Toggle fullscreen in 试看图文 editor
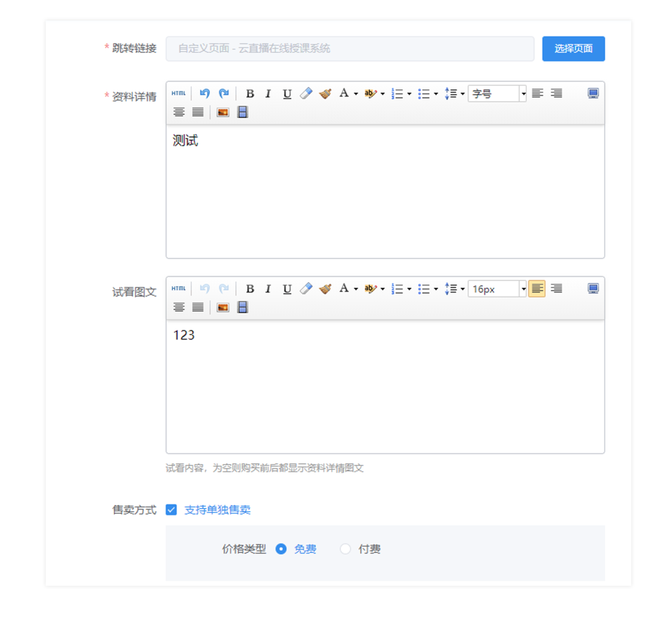Image resolution: width=672 pixels, height=623 pixels. click(x=593, y=288)
